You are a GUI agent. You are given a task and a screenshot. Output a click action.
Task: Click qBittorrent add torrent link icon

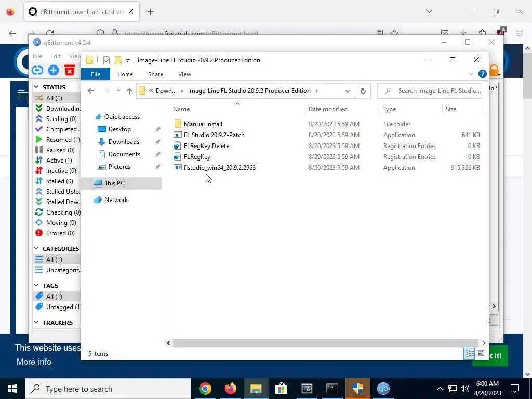(37, 70)
